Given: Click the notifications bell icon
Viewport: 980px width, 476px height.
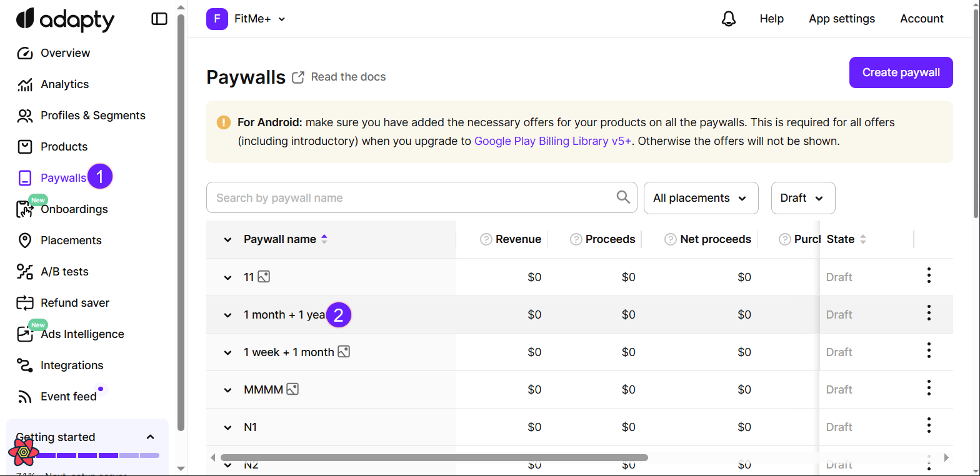Looking at the screenshot, I should [x=728, y=19].
